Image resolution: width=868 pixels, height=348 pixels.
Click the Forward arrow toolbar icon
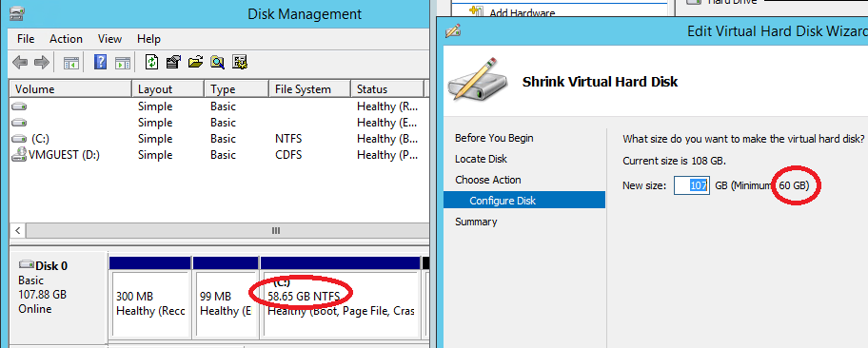42,62
